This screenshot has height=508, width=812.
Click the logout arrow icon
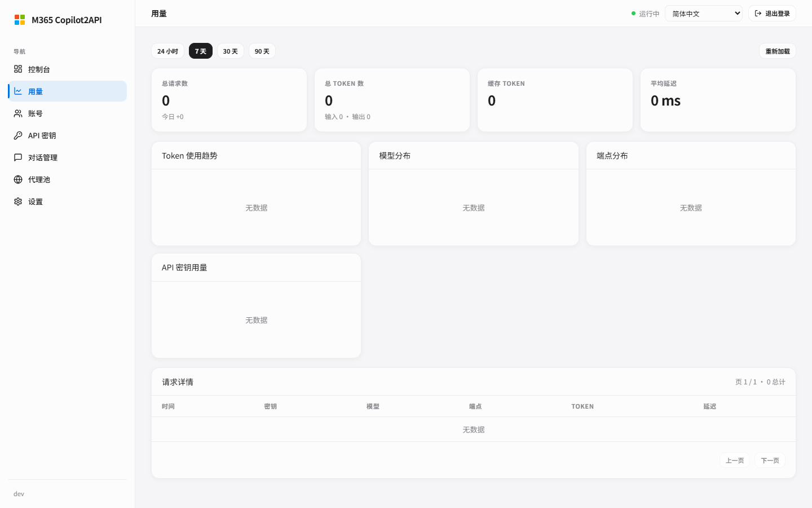758,13
